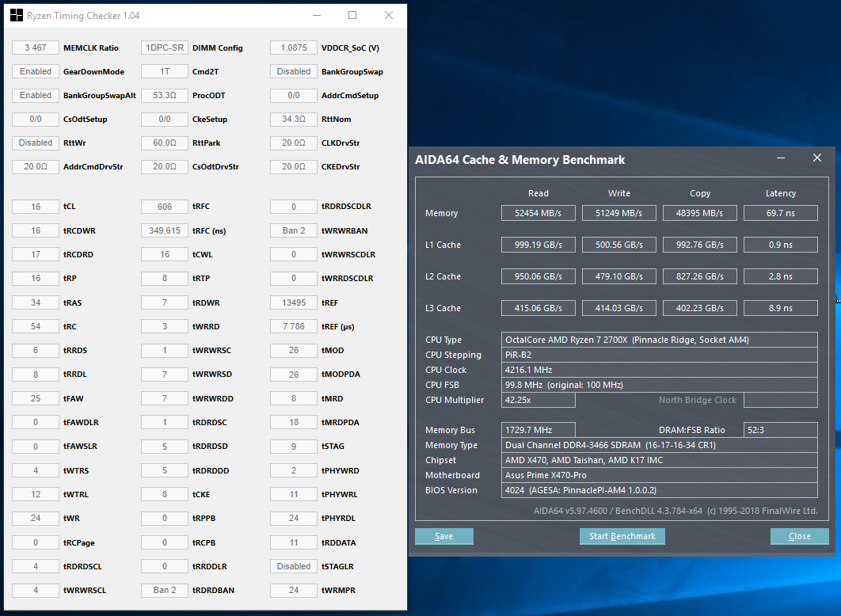Click the tRC 54 value field

click(x=36, y=326)
